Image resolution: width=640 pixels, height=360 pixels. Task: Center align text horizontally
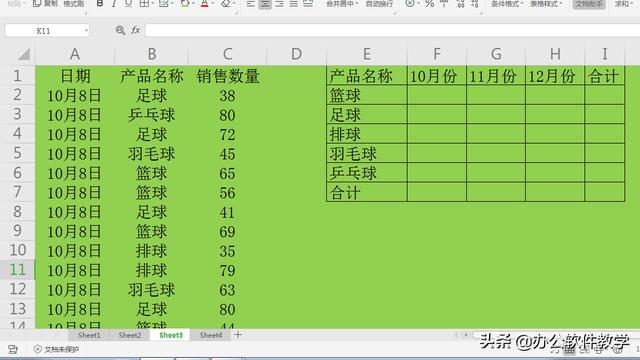coord(265,4)
